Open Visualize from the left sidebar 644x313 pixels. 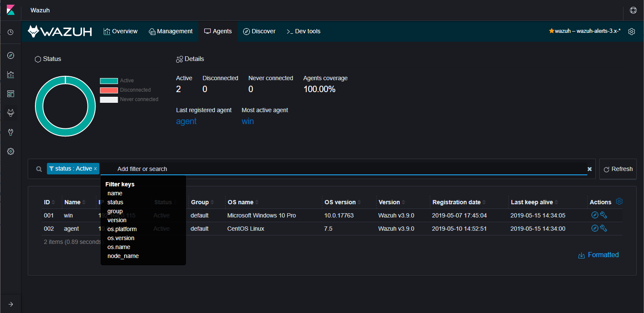[x=10, y=74]
